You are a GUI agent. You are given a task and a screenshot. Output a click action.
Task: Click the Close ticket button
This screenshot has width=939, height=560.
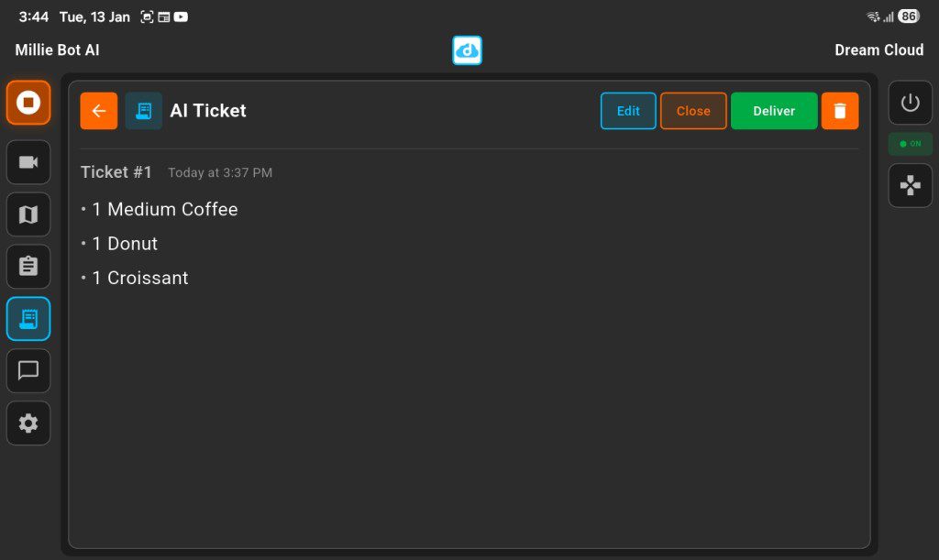pyautogui.click(x=693, y=111)
